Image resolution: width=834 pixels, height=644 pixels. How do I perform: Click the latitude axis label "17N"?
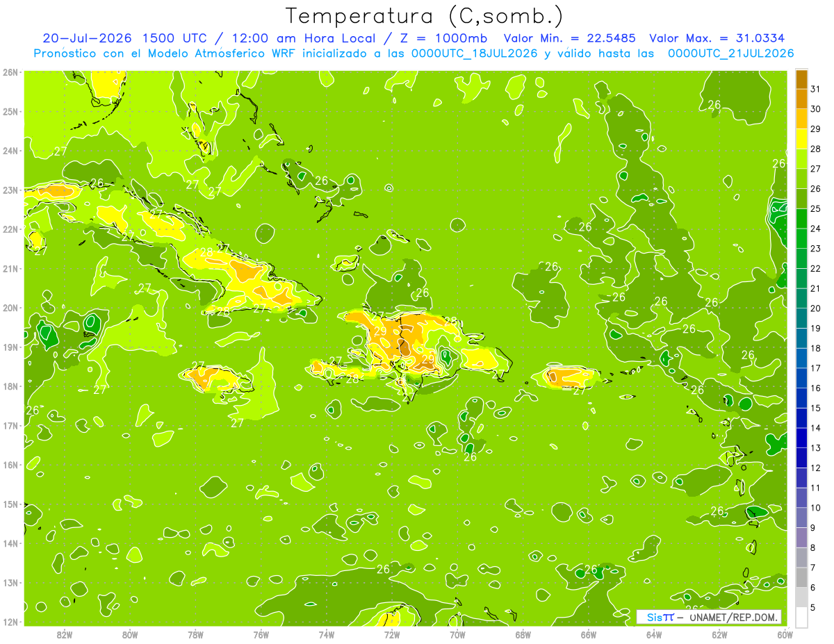tap(10, 425)
